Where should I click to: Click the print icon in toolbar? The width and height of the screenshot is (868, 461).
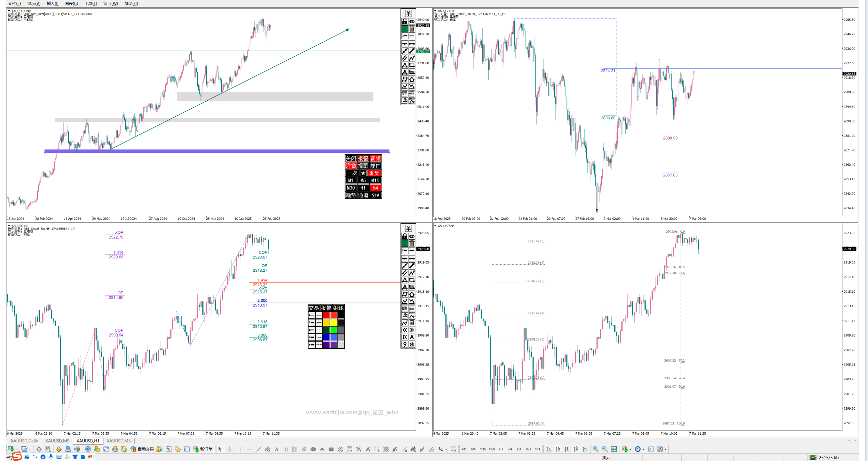115,449
